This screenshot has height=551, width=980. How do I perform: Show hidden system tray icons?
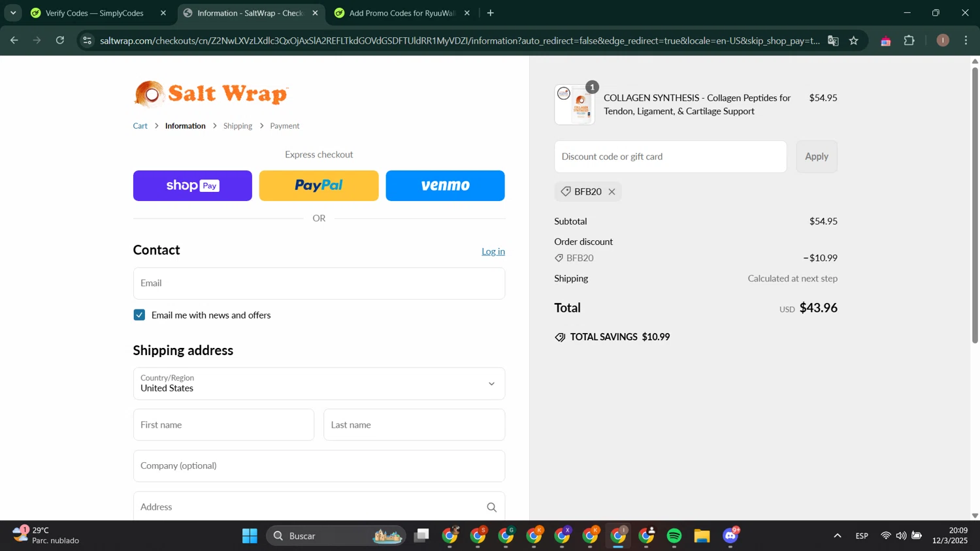coord(837,536)
